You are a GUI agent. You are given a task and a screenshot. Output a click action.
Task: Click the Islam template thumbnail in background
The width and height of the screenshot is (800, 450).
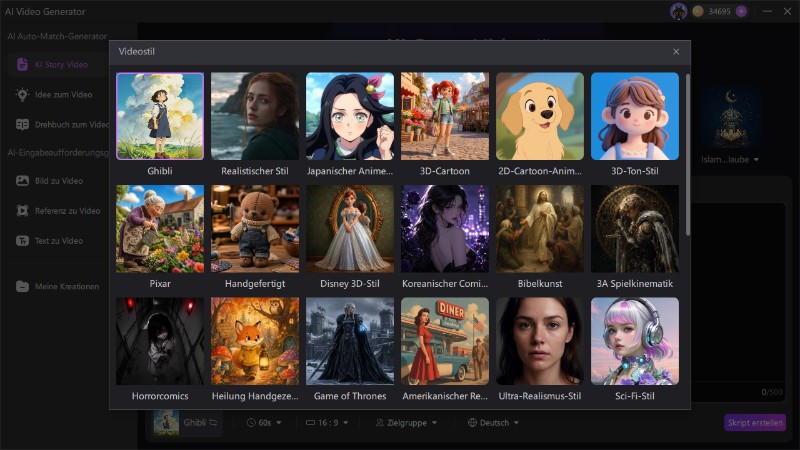[x=731, y=119]
